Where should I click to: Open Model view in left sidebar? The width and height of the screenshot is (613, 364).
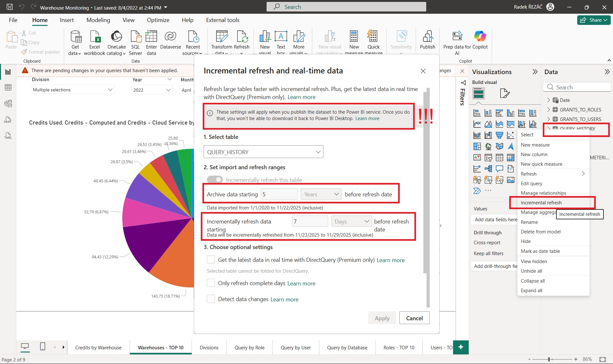(x=8, y=103)
